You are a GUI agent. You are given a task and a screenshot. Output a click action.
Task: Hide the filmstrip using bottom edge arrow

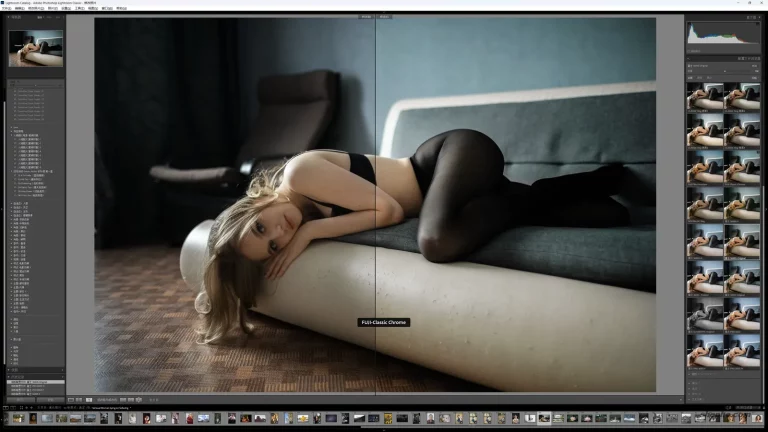point(384,429)
